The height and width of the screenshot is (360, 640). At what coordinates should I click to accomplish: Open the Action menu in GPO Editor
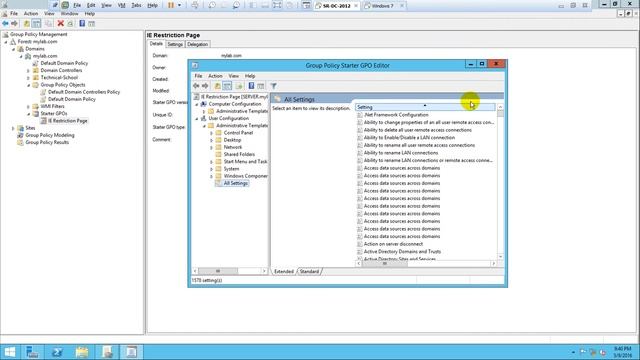215,76
